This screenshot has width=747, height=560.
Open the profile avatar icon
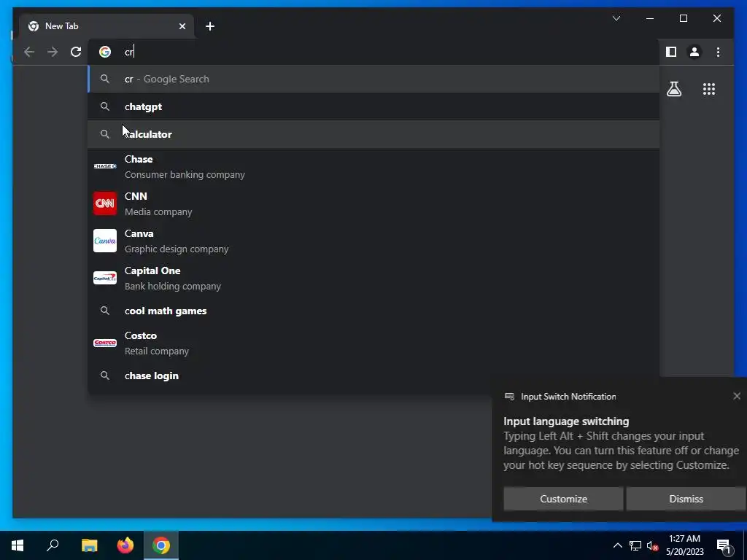click(694, 52)
